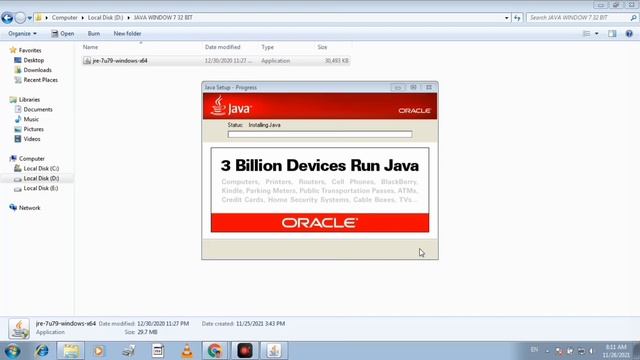
Task: Click the EN language indicator in tray
Action: tap(534, 350)
